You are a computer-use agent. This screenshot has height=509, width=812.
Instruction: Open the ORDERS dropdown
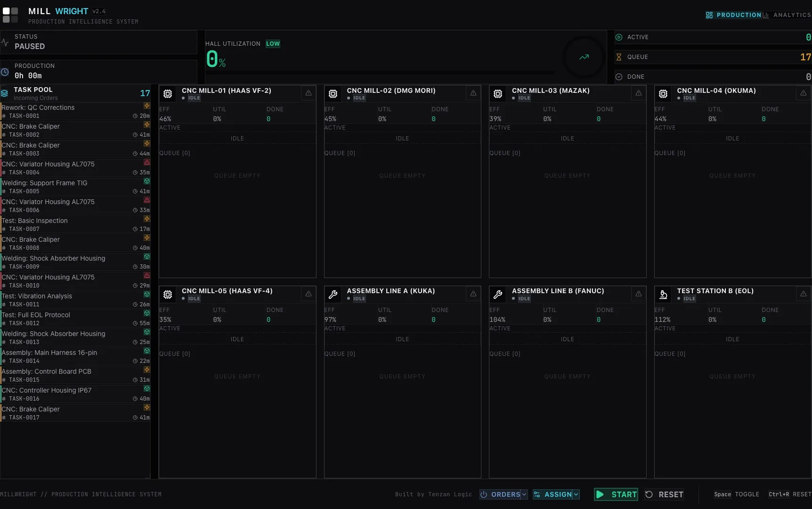click(x=503, y=494)
